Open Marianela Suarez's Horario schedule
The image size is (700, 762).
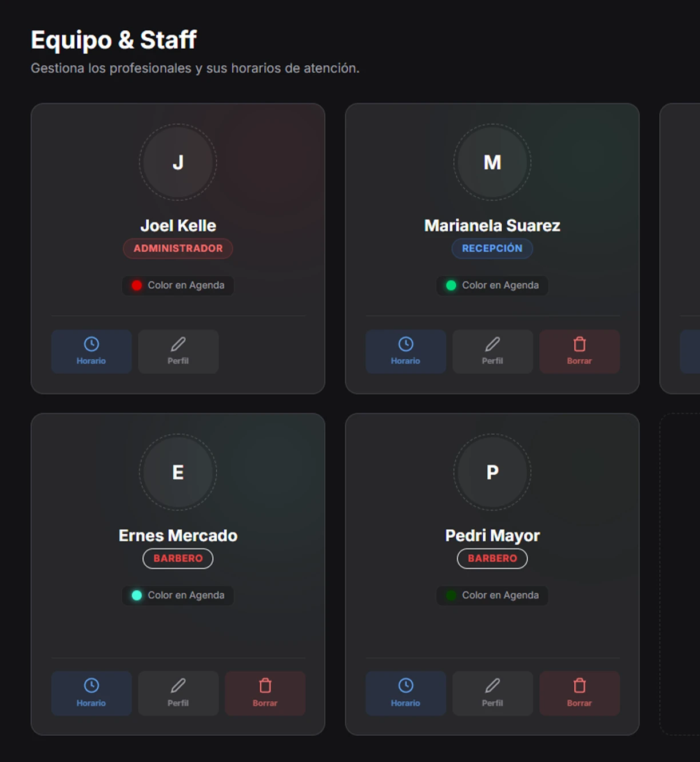pos(405,351)
